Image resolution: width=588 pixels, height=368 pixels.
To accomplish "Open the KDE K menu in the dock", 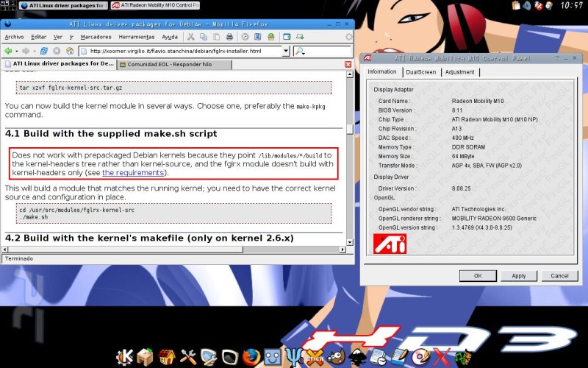I will [x=124, y=357].
